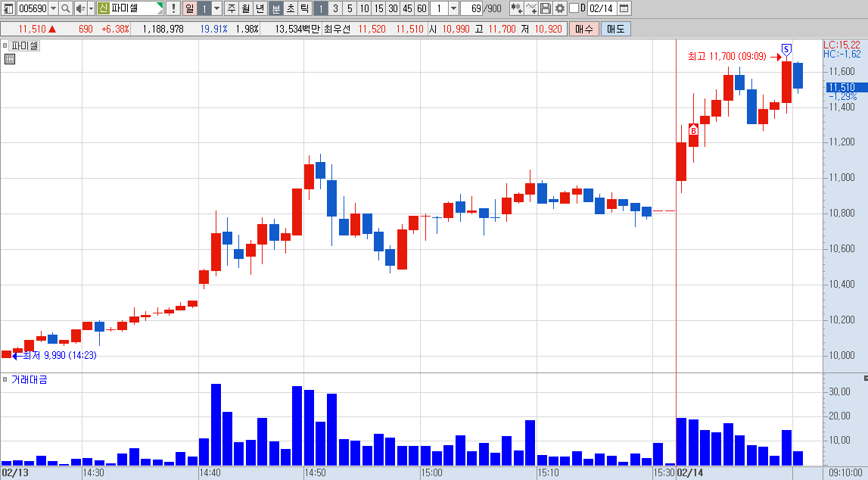Expand the dropdown arrow next to 일 1
Viewport: 868px width, 480px height.
pos(217,8)
